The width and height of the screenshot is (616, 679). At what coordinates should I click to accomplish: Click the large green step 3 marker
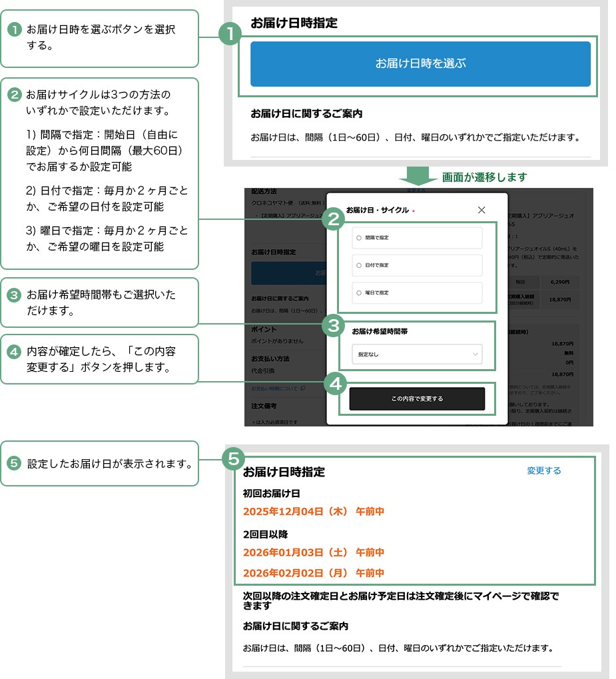pos(332,326)
